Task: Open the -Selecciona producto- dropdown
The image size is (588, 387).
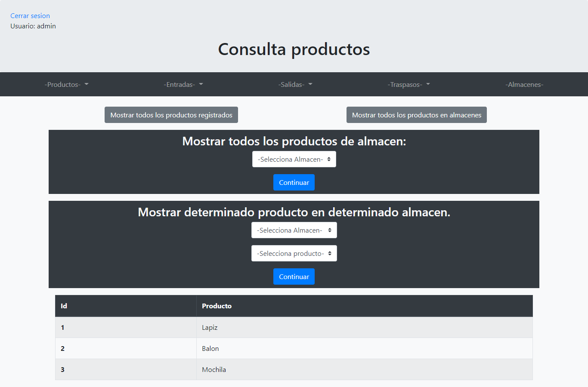Action: tap(294, 253)
